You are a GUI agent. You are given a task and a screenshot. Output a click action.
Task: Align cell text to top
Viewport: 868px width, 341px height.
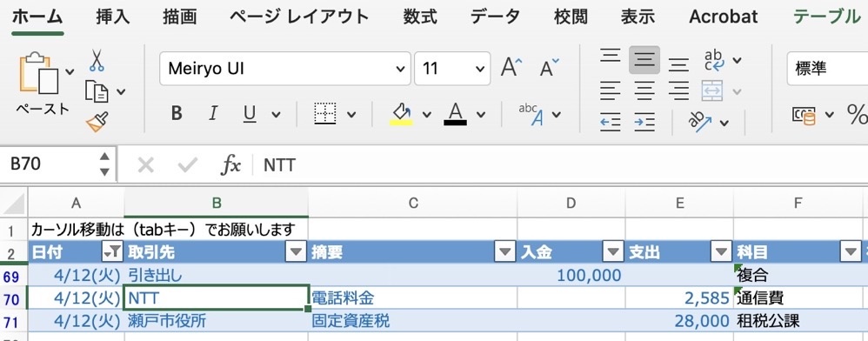611,57
